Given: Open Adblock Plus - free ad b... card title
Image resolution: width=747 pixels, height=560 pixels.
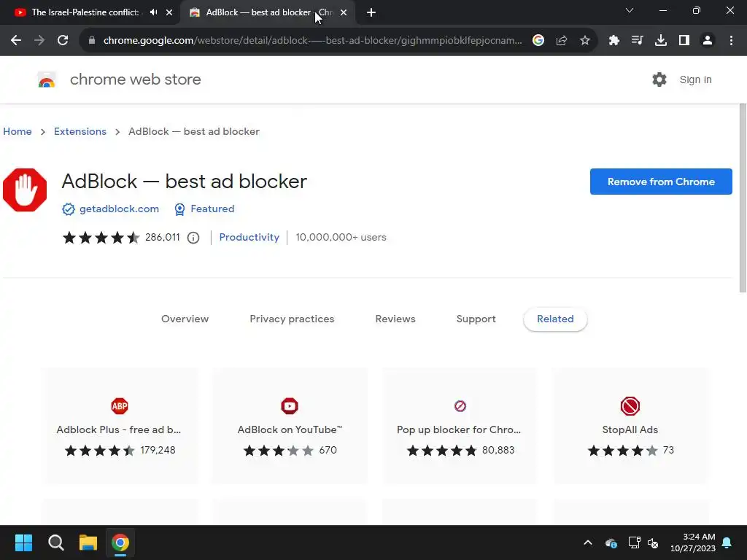Looking at the screenshot, I should click(x=119, y=429).
